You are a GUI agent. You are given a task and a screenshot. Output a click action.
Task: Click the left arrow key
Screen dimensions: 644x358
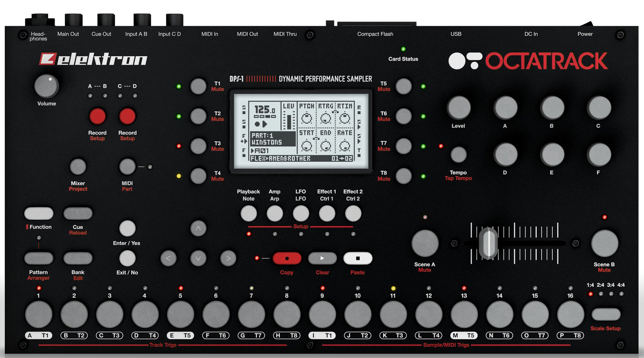pos(168,258)
